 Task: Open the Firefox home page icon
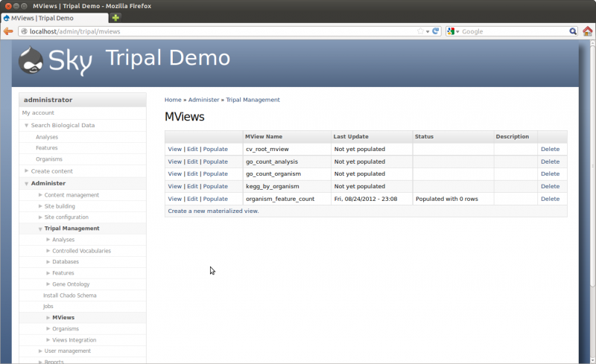588,31
